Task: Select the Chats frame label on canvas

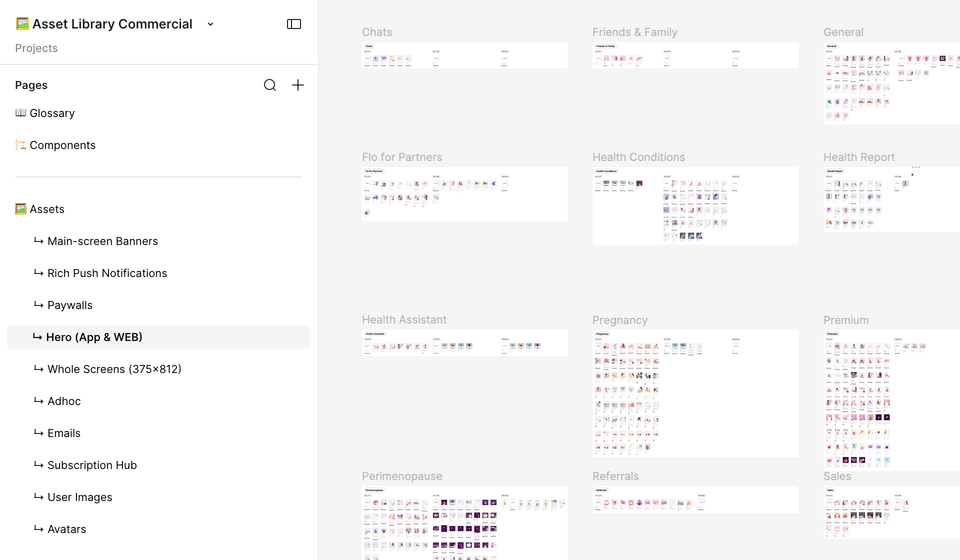Action: 377,32
